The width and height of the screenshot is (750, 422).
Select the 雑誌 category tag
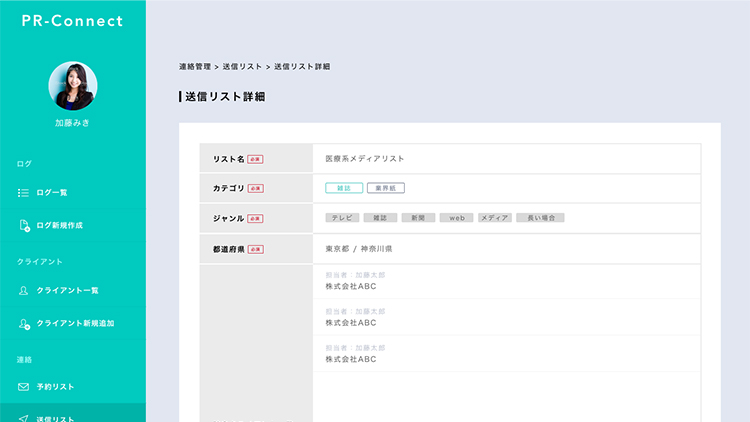pos(344,188)
